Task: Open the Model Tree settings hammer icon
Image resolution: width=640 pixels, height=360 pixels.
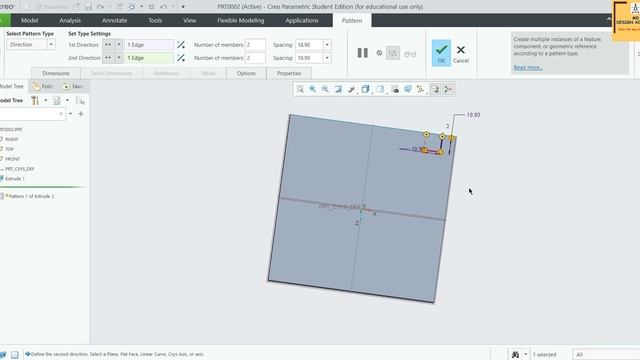Action: [x=35, y=100]
